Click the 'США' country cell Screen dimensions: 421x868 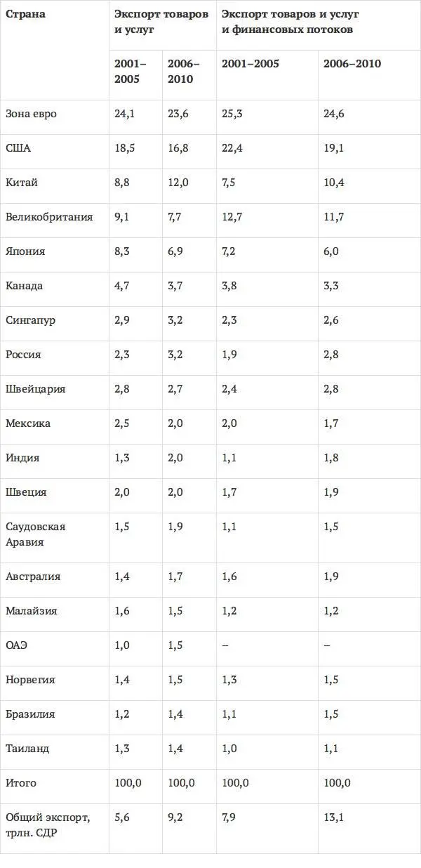coord(18,148)
